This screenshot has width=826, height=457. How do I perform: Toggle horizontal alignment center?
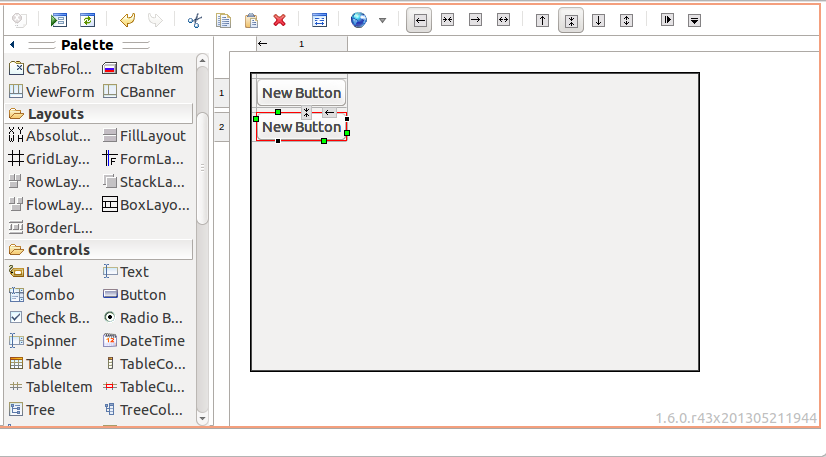[x=447, y=21]
